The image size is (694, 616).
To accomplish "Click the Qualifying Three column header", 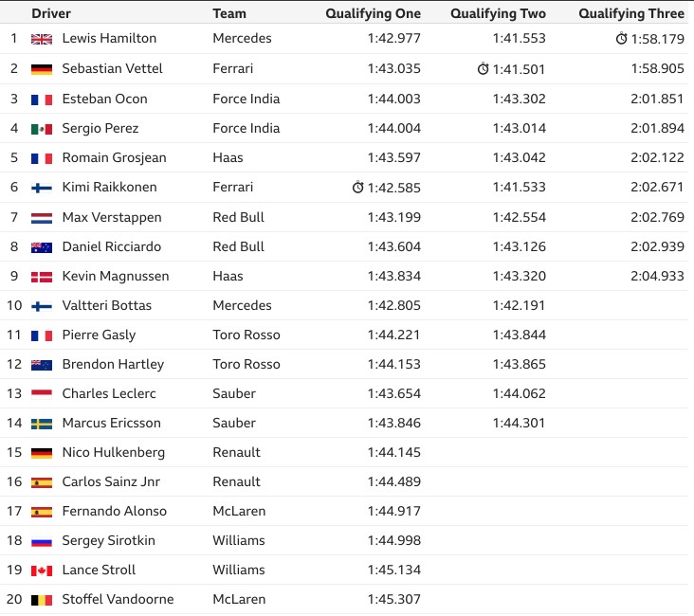I will (x=631, y=13).
